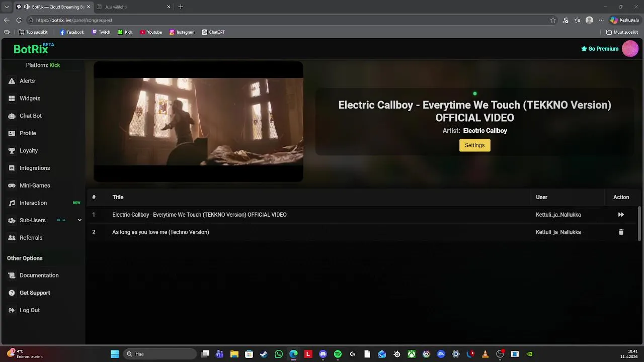Image resolution: width=644 pixels, height=362 pixels.
Task: Open Spotify from the taskbar
Action: coord(338,354)
